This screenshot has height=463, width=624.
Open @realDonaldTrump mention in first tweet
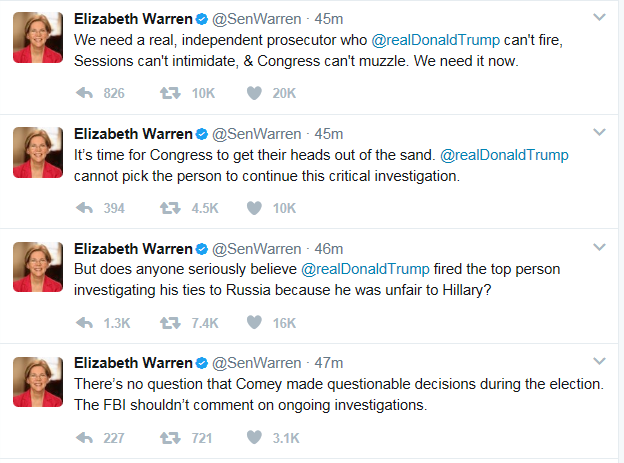coord(435,40)
